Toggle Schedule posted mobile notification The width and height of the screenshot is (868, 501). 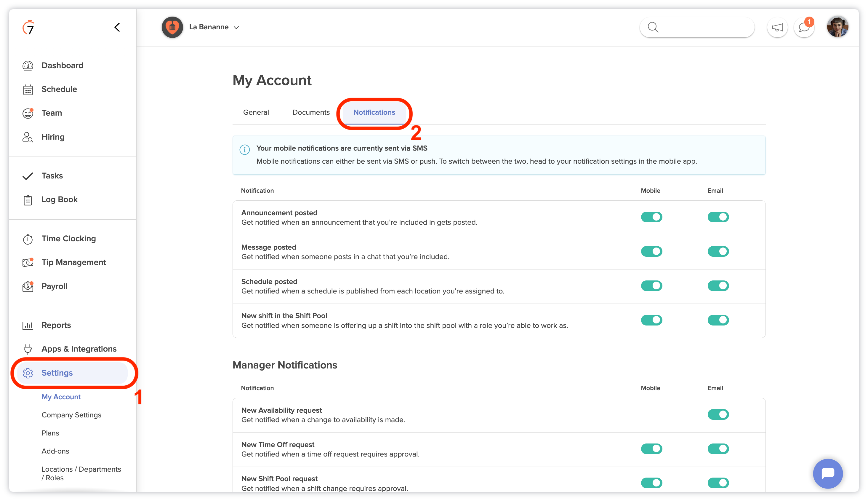[x=651, y=285]
